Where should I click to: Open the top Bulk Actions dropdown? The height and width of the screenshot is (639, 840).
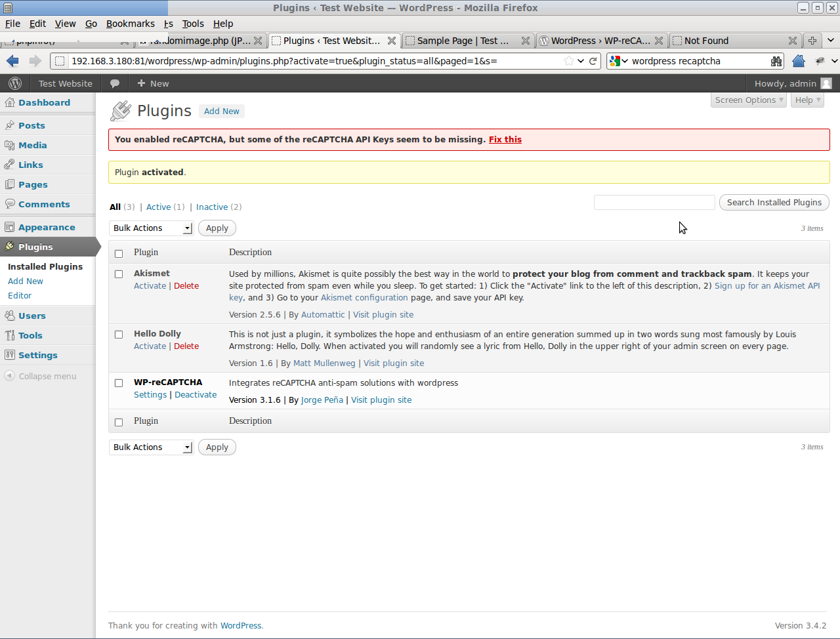(x=151, y=228)
